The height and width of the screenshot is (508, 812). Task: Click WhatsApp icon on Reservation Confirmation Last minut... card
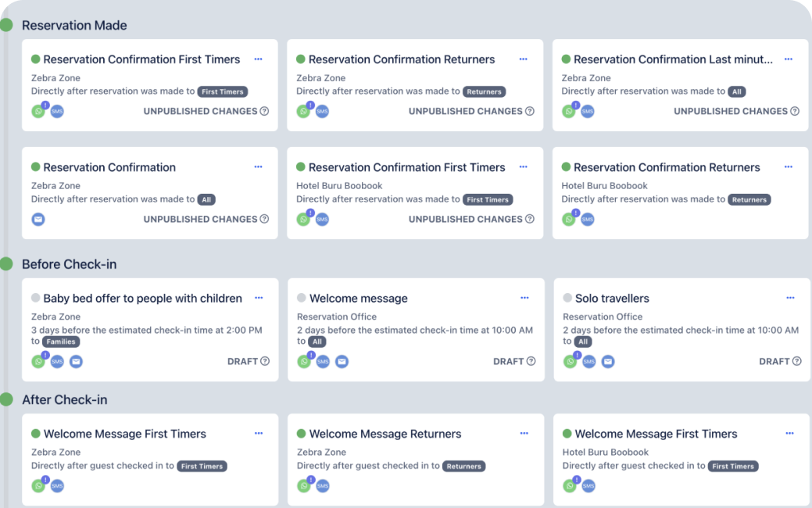click(569, 111)
